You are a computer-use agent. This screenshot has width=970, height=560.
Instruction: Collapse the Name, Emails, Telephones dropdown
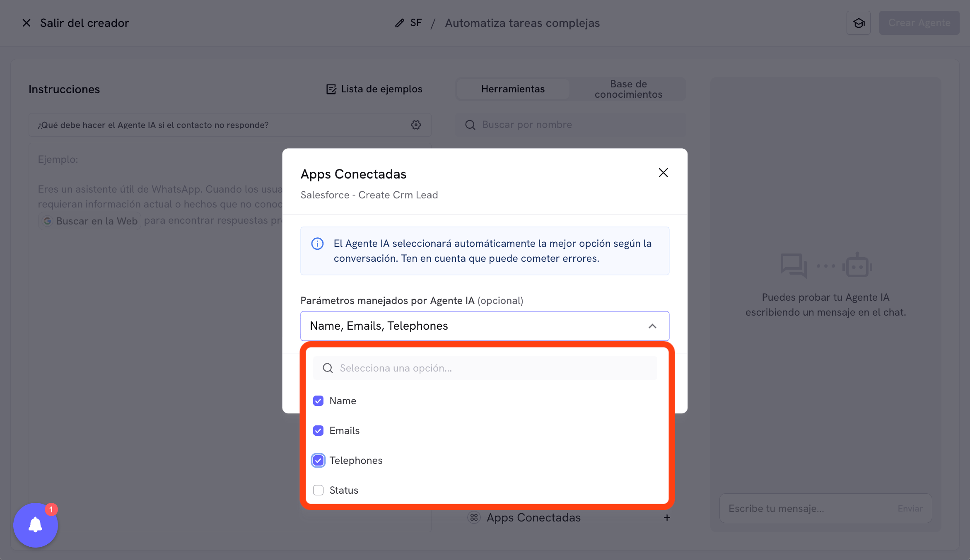pos(485,326)
